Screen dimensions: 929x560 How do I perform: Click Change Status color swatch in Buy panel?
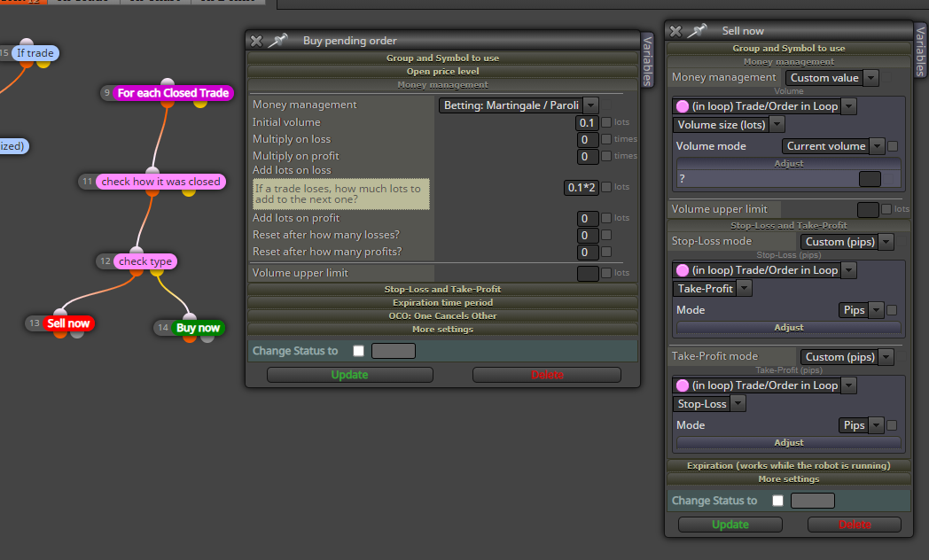coord(394,351)
